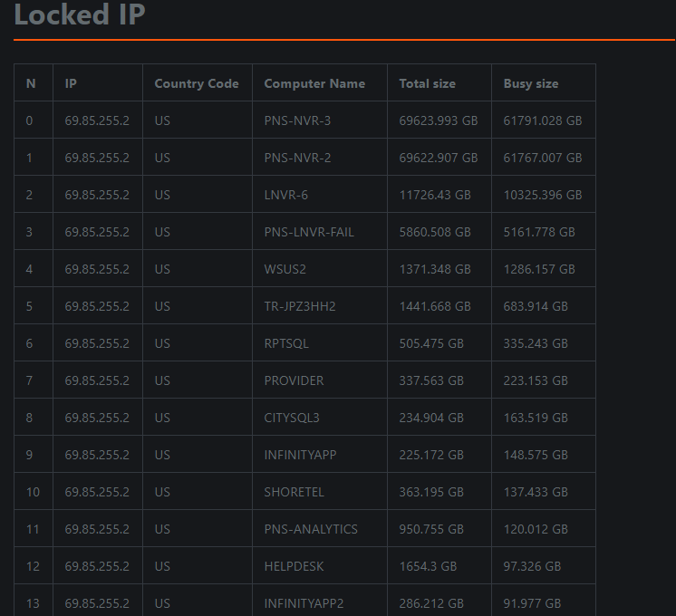Viewport: 676px width, 616px height.
Task: Click the 69623.993 GB total size cell
Action: pos(438,120)
